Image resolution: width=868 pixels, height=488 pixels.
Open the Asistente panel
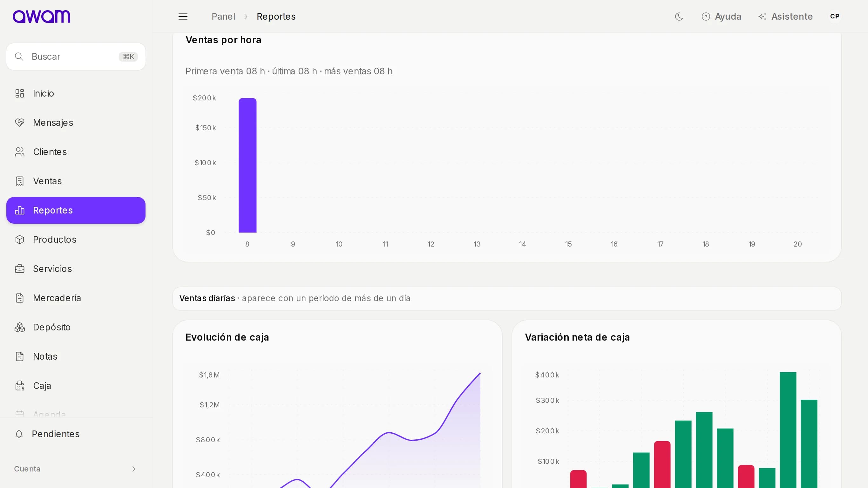(785, 17)
